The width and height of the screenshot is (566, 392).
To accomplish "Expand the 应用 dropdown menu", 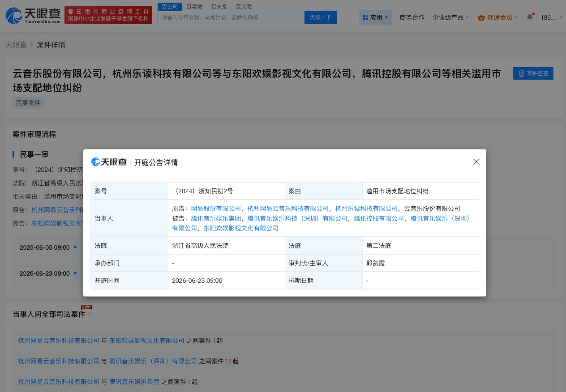I will point(376,17).
